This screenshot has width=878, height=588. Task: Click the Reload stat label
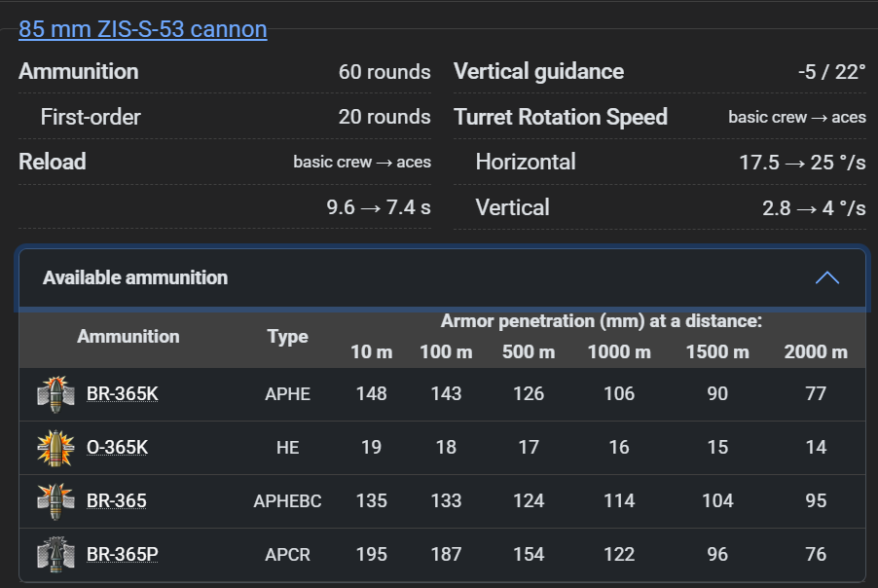click(53, 162)
